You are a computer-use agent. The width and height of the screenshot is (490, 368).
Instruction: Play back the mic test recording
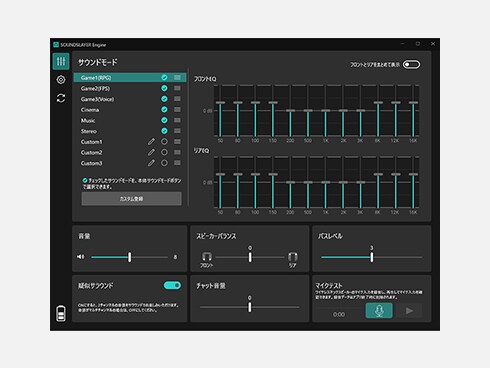409,311
